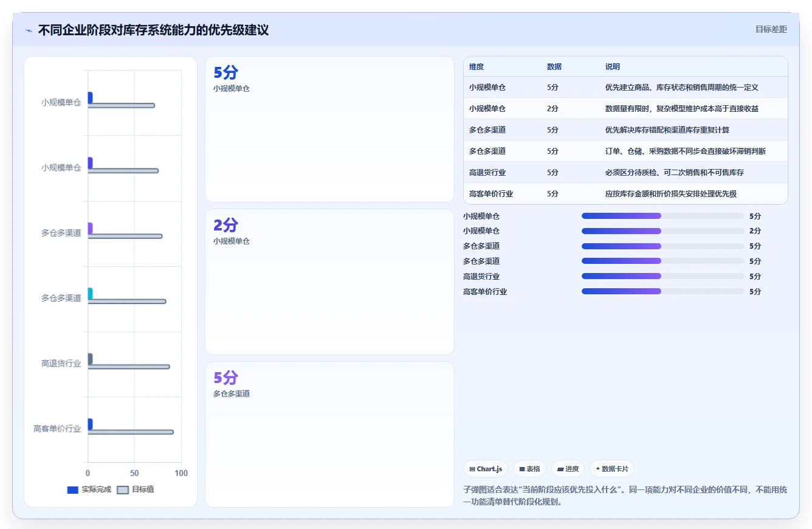Click table cell 必须区分待质检、可二次销售和不可售库存
This screenshot has height=529, width=812.
[x=675, y=173]
